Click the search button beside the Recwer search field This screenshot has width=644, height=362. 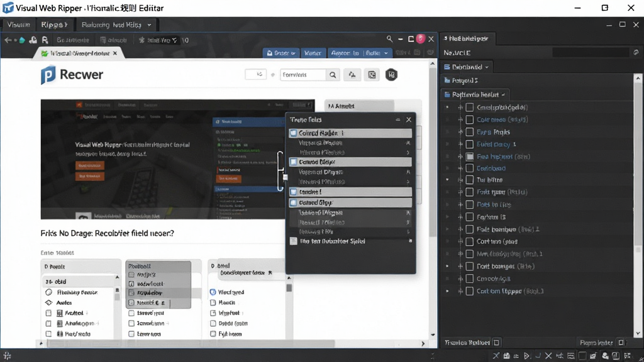click(333, 75)
